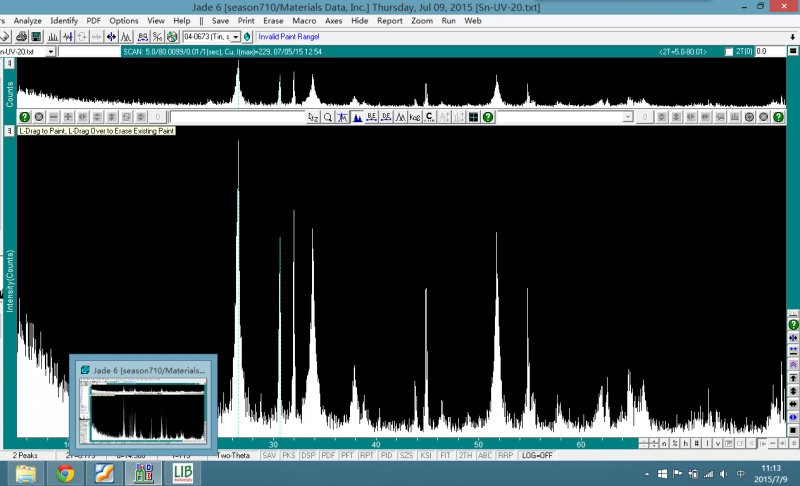
Task: Click the PKS button in status bar
Action: point(289,455)
